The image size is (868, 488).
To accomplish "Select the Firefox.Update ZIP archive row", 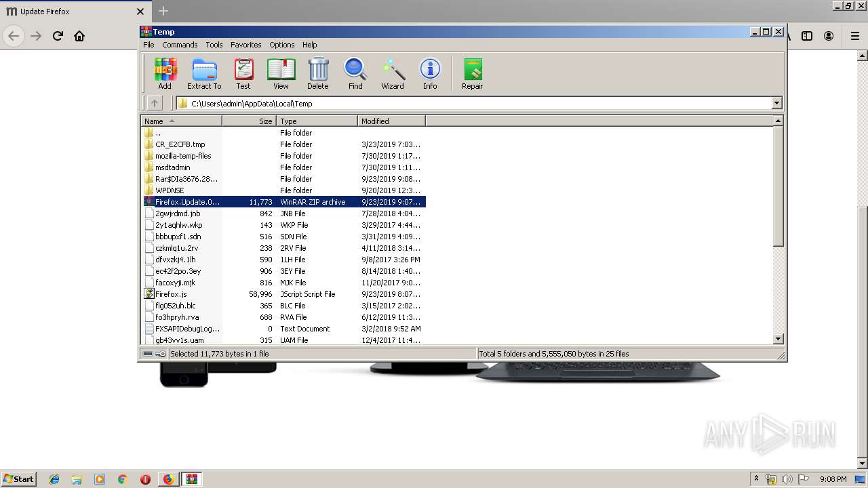I will [284, 202].
